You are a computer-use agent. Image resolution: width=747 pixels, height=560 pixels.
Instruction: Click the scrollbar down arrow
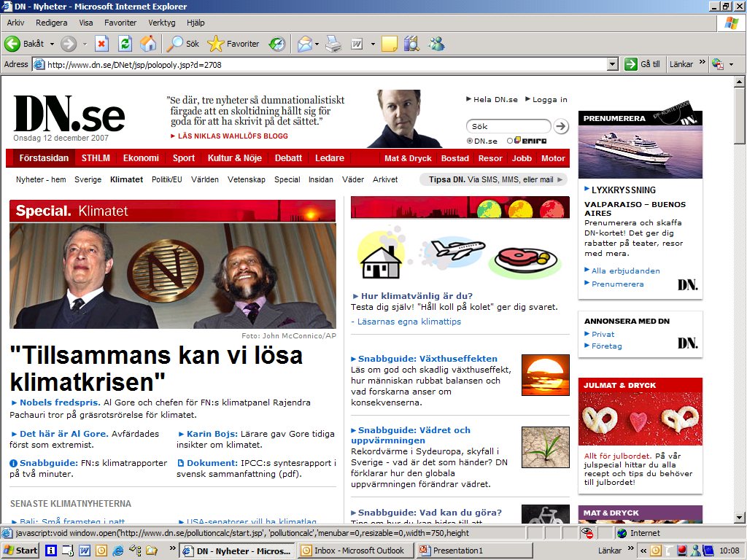tap(740, 517)
